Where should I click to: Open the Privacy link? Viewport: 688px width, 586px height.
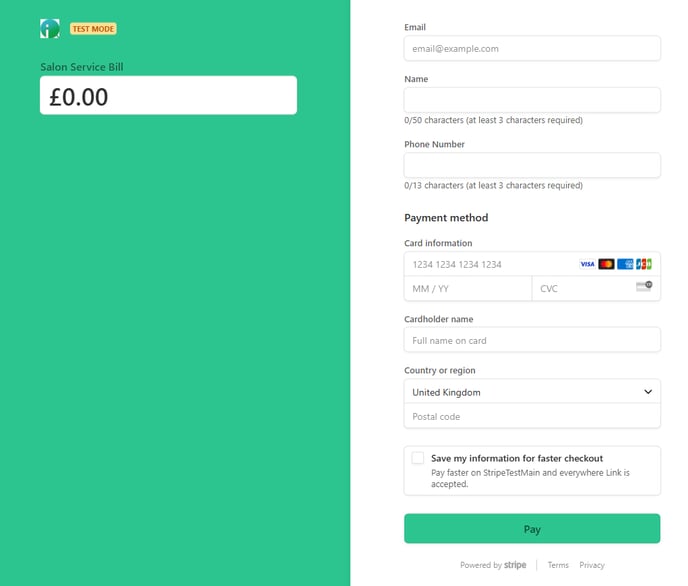(x=592, y=565)
